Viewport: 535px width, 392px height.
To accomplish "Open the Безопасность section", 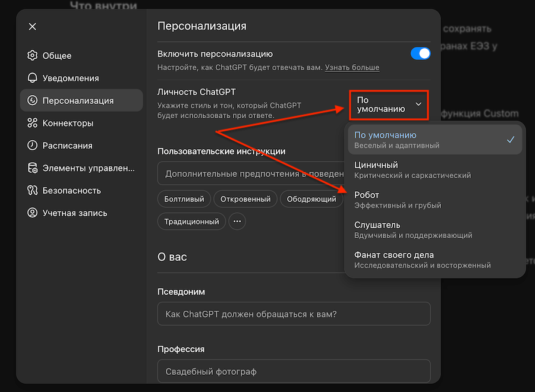I will 81,190.
